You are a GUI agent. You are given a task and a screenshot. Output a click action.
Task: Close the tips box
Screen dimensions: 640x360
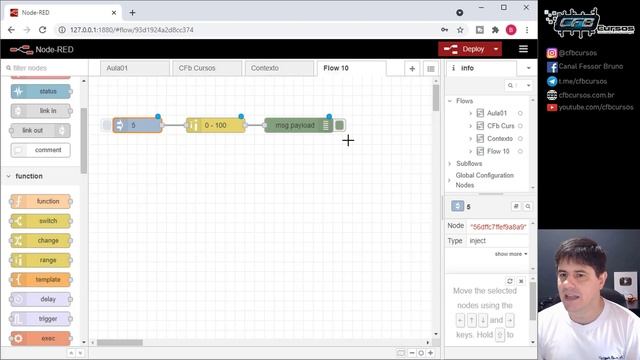(521, 281)
